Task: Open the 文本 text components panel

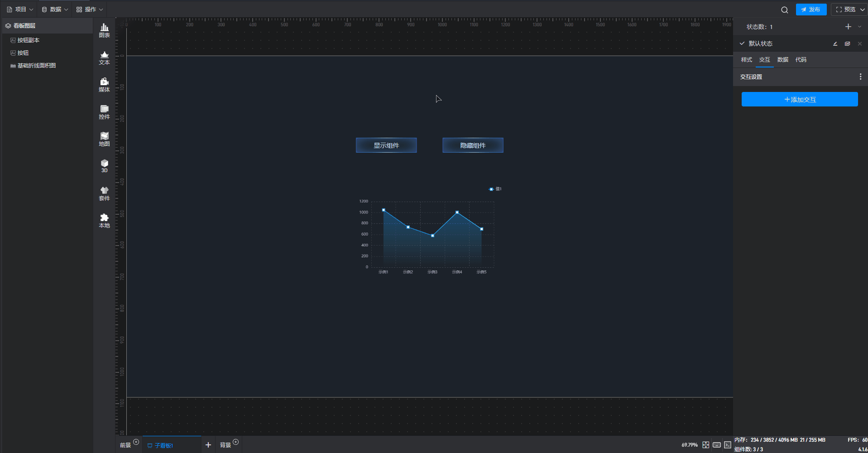Action: point(104,58)
